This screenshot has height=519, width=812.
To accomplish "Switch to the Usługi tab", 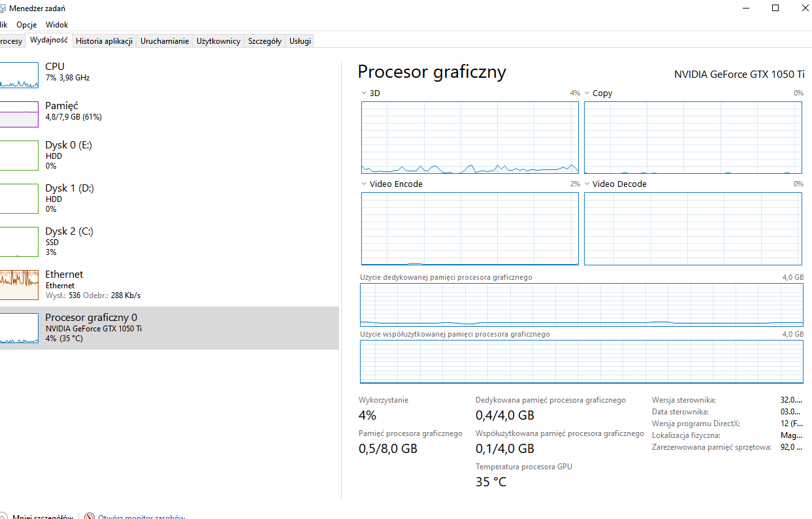I will tap(300, 41).
